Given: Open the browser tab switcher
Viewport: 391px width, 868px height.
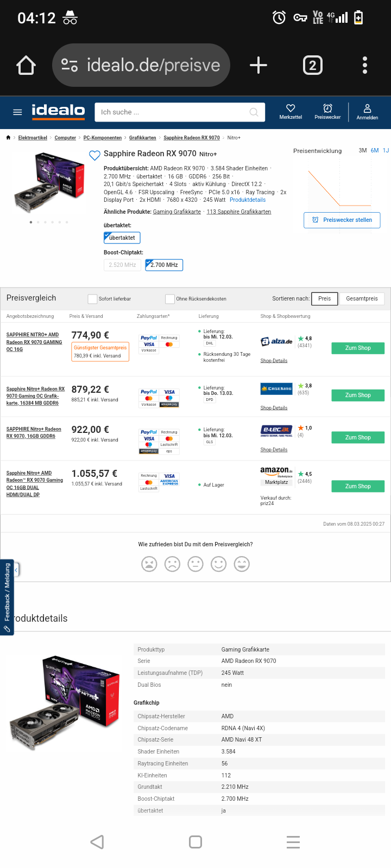Looking at the screenshot, I should pyautogui.click(x=312, y=66).
